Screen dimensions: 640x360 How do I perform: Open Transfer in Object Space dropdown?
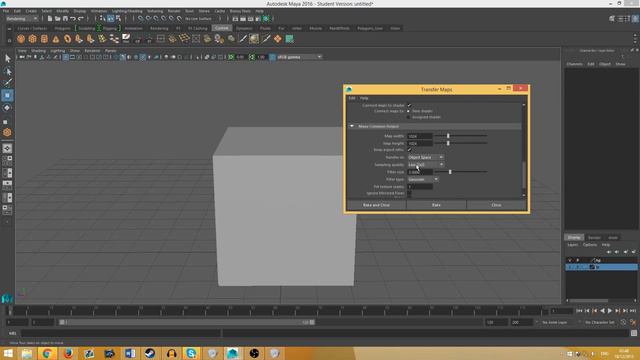click(426, 157)
